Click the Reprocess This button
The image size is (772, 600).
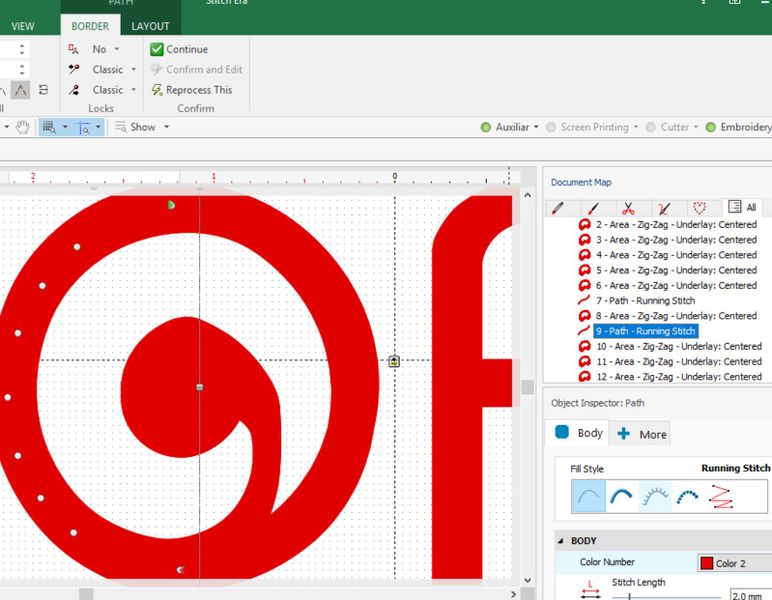point(191,90)
